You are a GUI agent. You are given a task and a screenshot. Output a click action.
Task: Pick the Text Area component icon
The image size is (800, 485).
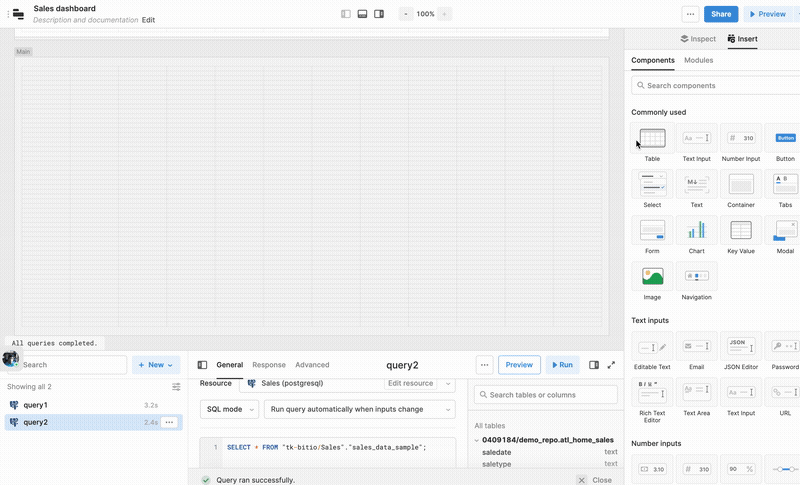click(696, 393)
